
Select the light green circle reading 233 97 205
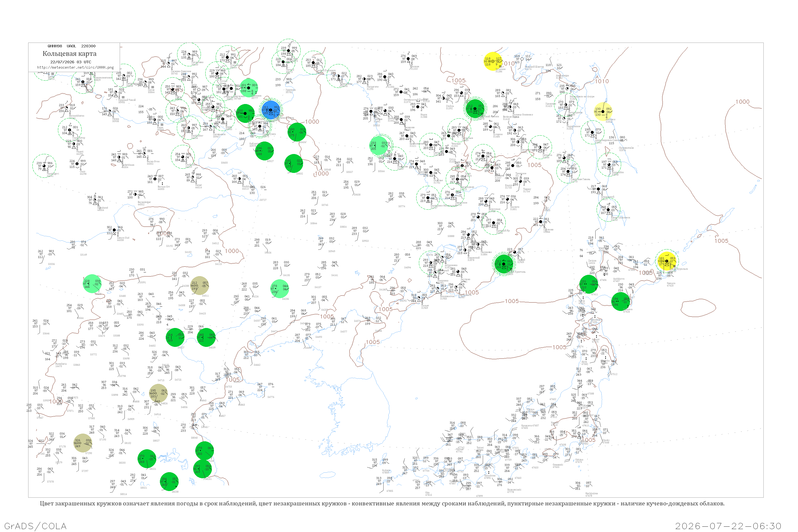point(379,146)
